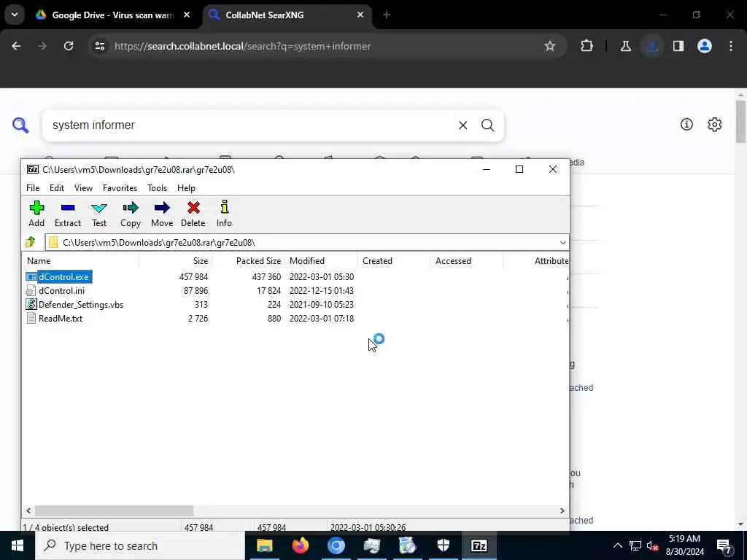Screen dimensions: 747x560
Task: View site information icon in address bar
Action: (x=99, y=46)
